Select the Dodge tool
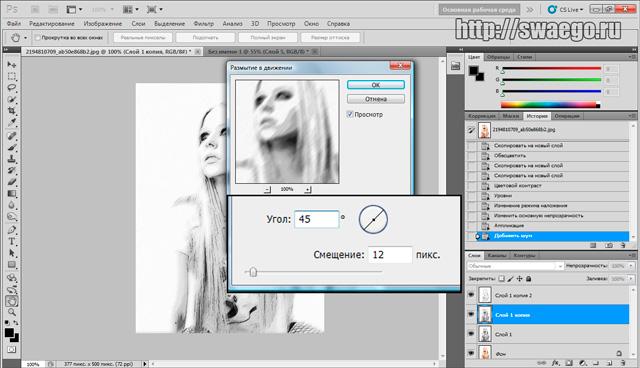The image size is (640, 368). point(11,217)
